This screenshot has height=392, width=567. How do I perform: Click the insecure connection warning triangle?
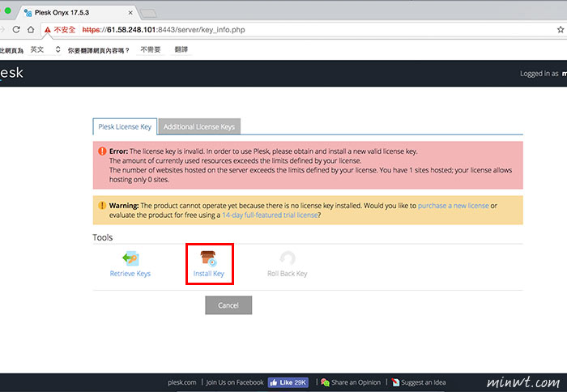(47, 30)
